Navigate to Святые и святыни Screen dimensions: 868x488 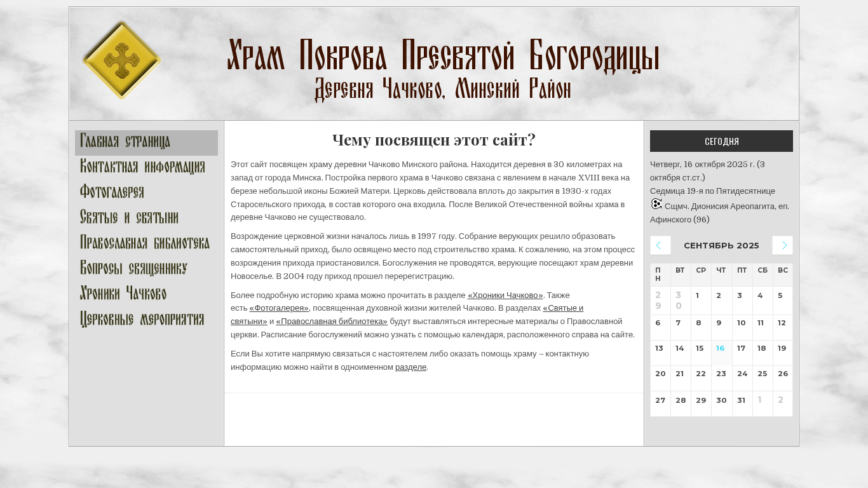pos(146,219)
